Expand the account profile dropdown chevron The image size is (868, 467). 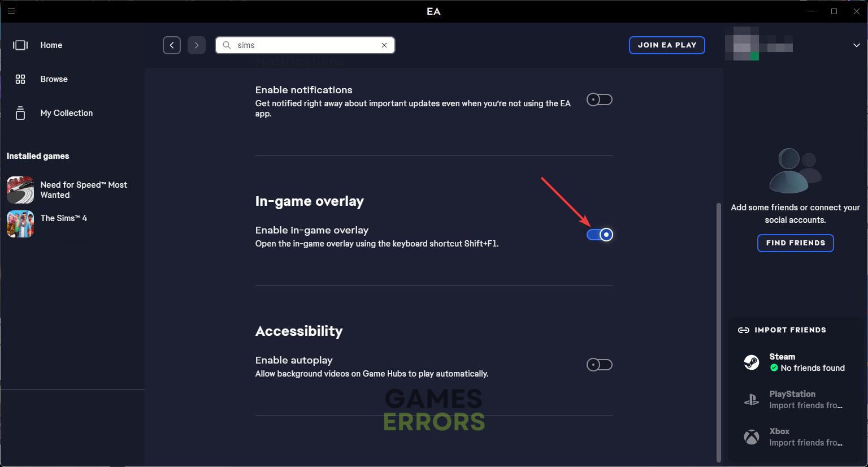[x=856, y=45]
